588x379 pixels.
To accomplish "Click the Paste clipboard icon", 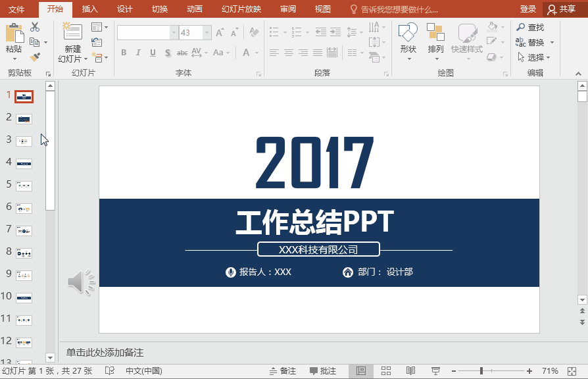I will click(14, 33).
